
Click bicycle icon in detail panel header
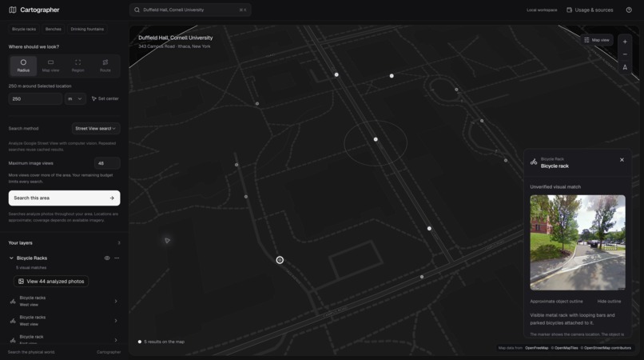coord(534,162)
